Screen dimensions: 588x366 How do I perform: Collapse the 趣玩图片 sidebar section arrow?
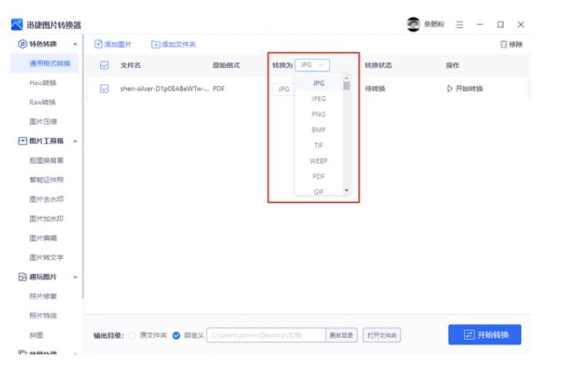pos(75,277)
